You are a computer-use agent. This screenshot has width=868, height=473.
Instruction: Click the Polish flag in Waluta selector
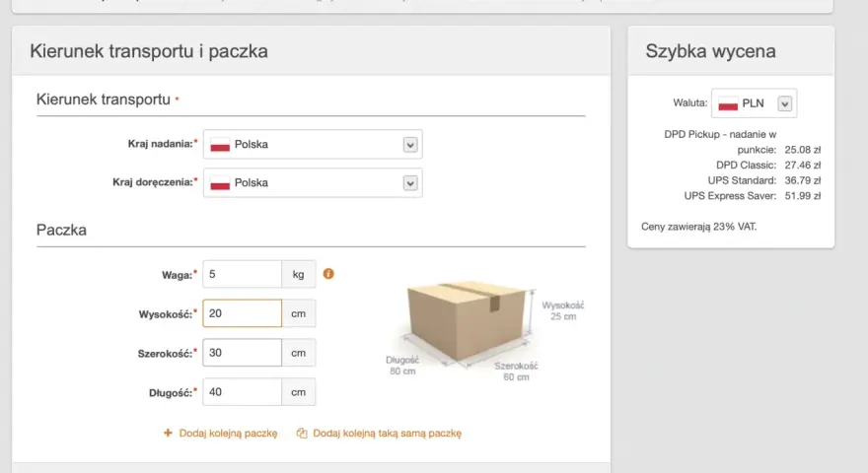[x=728, y=103]
